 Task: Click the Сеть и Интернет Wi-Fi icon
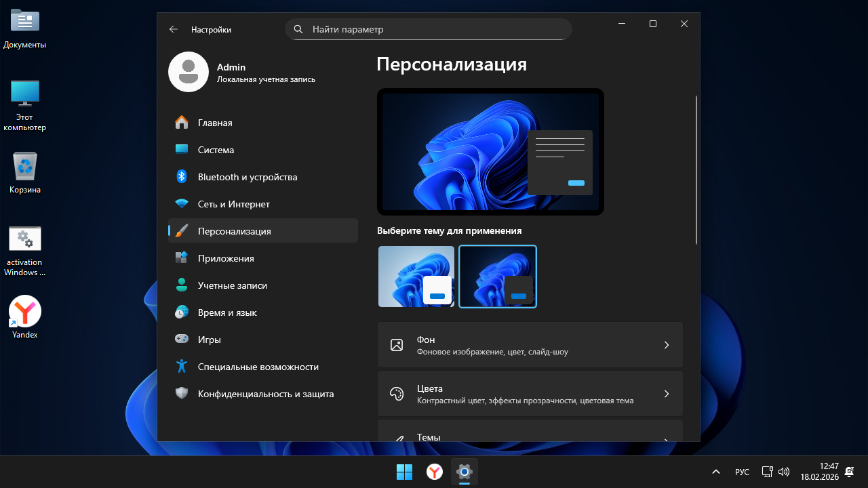click(x=181, y=204)
